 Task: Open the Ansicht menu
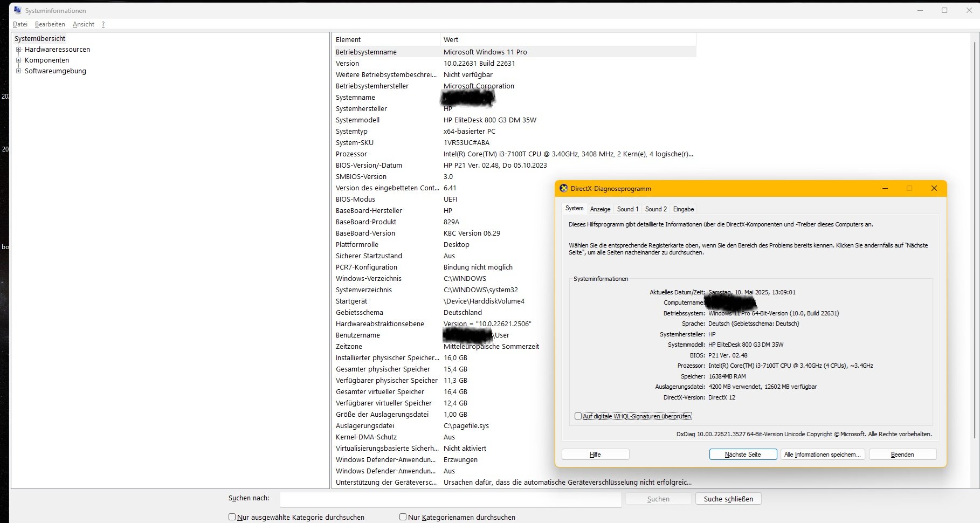click(x=84, y=24)
